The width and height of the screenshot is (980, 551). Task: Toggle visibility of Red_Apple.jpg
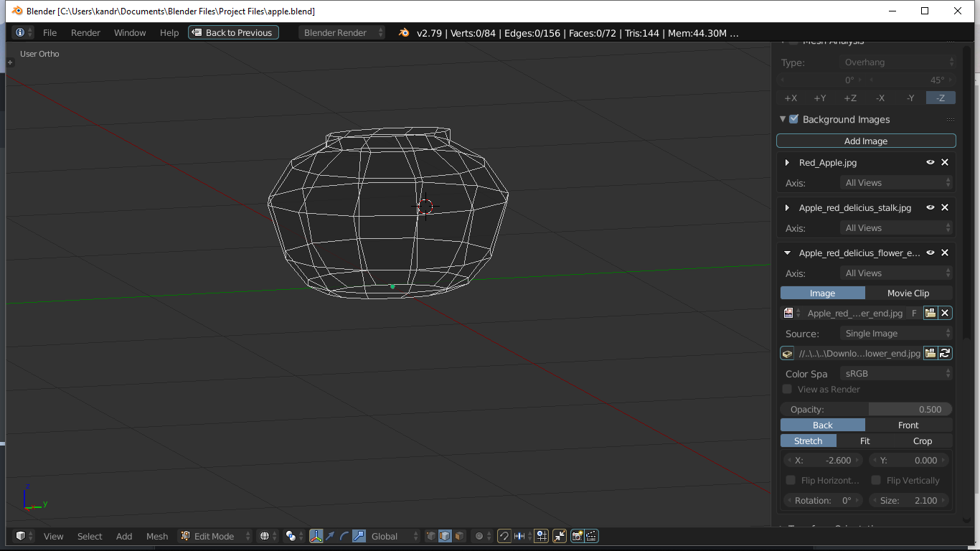click(x=930, y=162)
